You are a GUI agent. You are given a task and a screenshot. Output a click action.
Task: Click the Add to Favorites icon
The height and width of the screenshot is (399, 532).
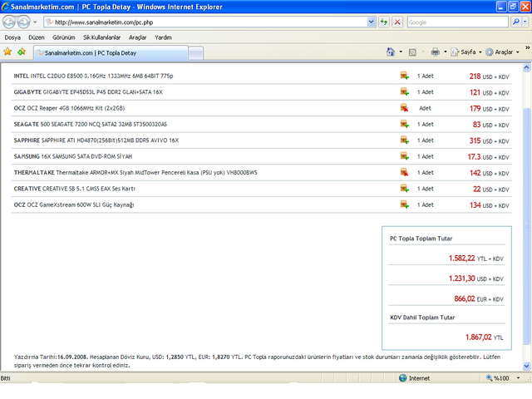(22, 52)
